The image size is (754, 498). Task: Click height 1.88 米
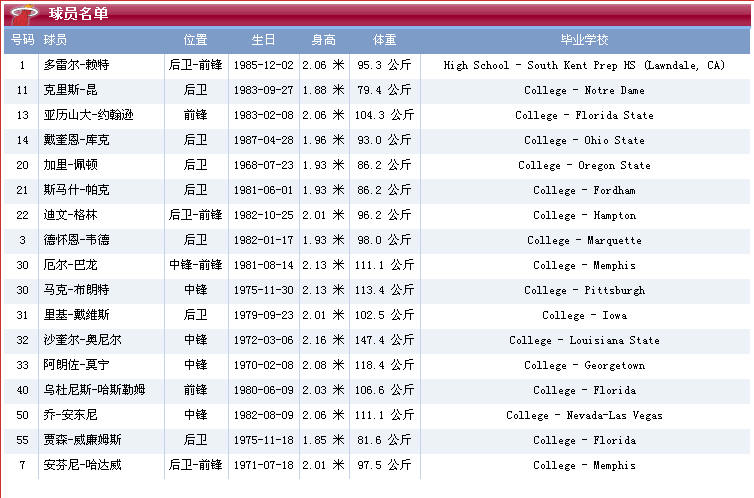tap(324, 90)
